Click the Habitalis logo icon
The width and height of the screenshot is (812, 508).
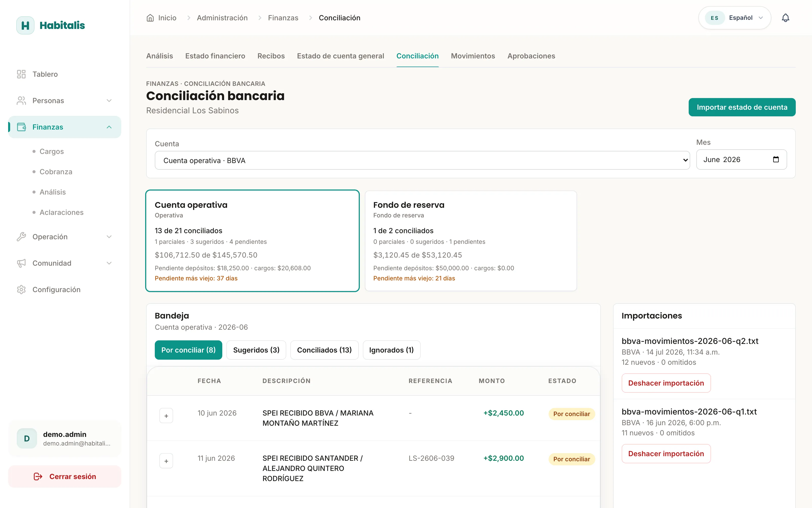[25, 25]
